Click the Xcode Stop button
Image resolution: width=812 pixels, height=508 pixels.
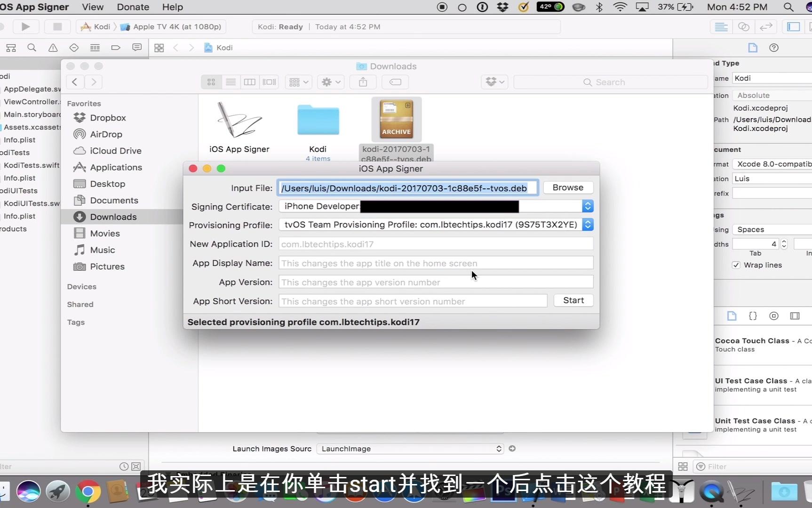pyautogui.click(x=57, y=27)
